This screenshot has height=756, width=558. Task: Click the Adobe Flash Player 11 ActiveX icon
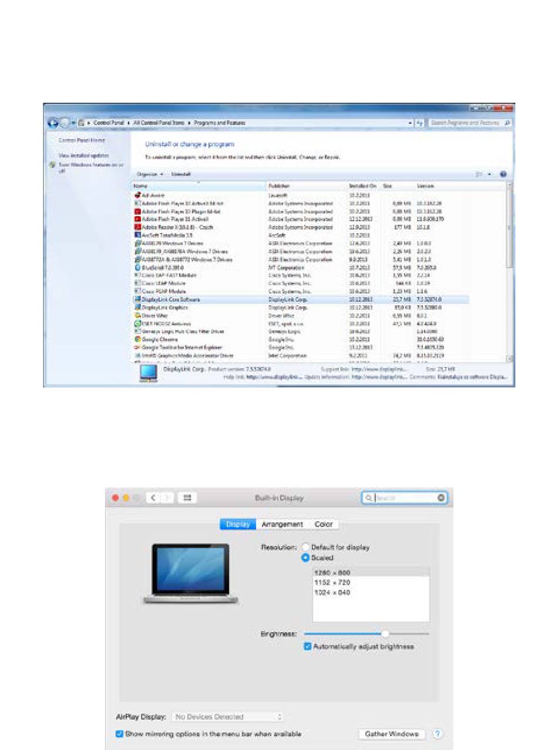tap(137, 219)
